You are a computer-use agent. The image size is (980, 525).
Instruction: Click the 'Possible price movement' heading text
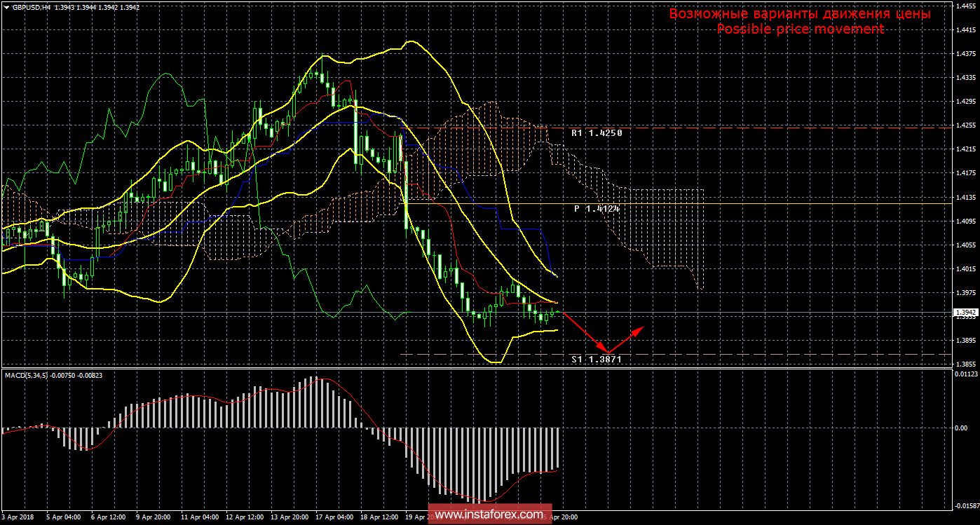point(800,29)
